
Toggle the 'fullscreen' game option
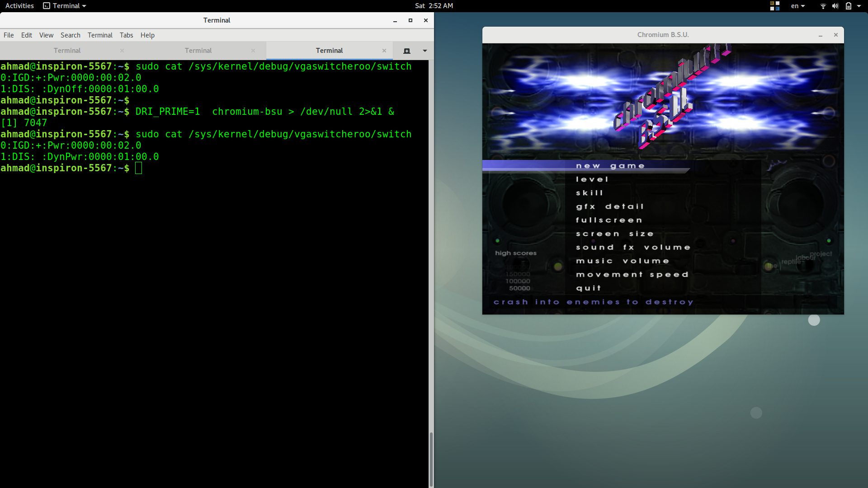tap(609, 220)
